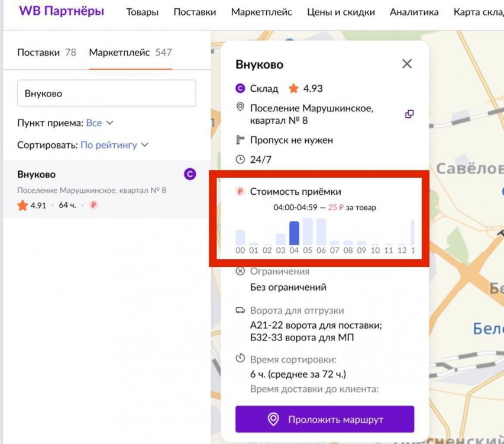Select the Маркетплейс tab in side panel
The width and height of the screenshot is (504, 444).
130,52
